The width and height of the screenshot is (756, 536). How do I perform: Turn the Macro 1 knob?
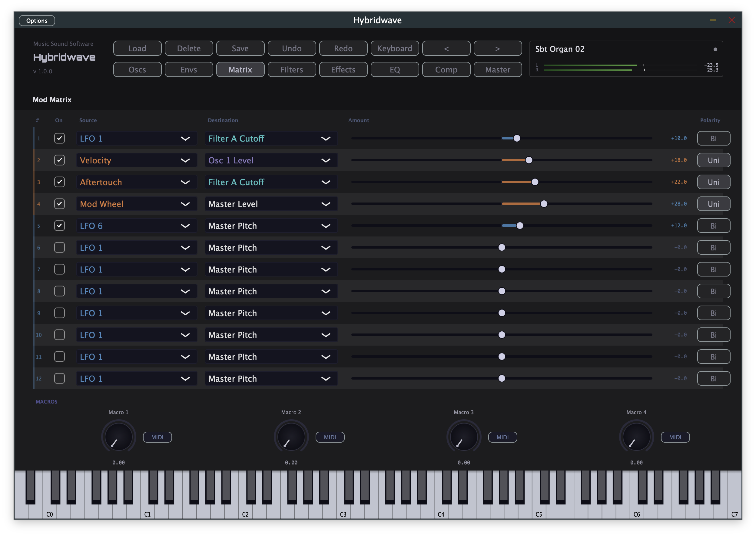point(118,436)
